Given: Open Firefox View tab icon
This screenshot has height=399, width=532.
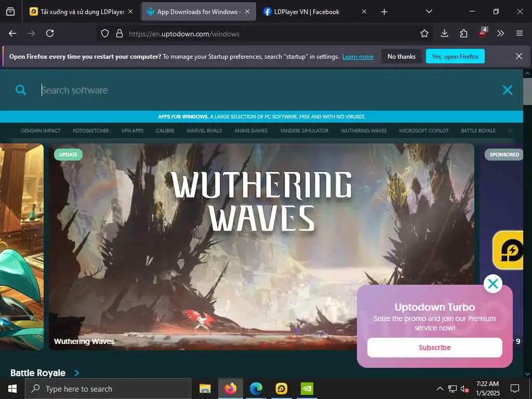Looking at the screenshot, I should (10, 11).
